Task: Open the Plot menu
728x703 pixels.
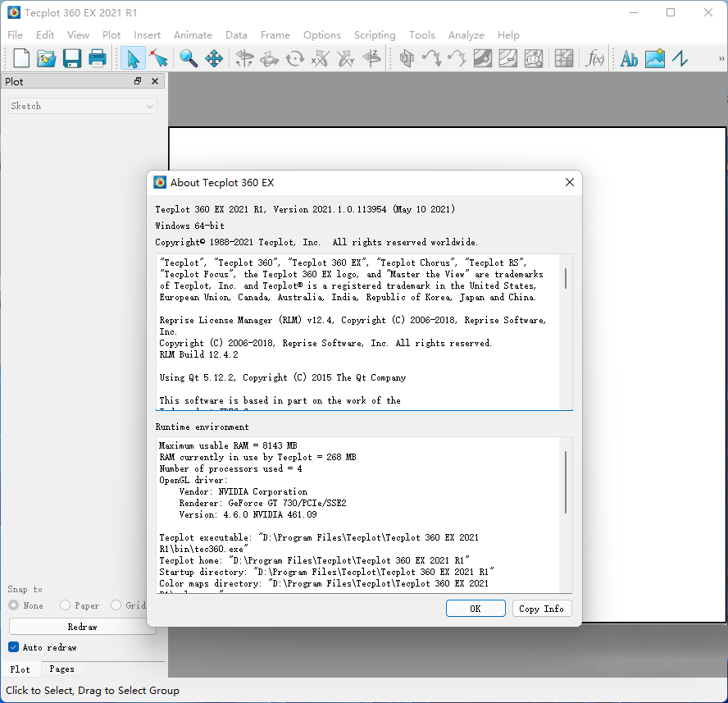Action: [111, 34]
